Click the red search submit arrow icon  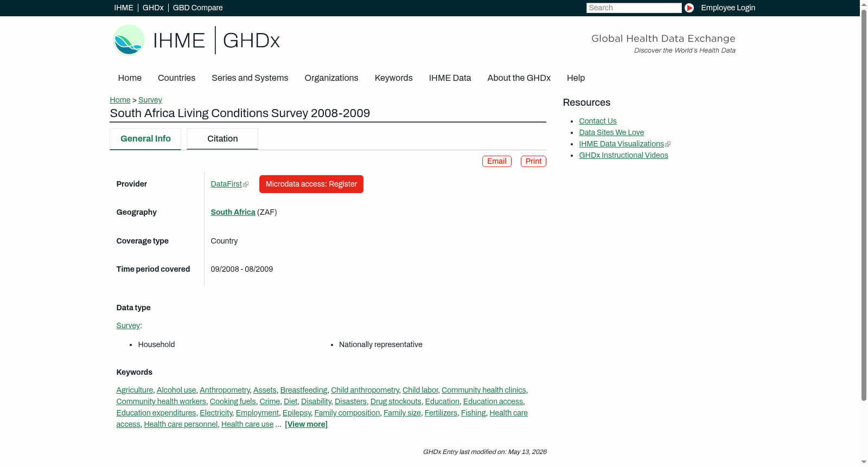[x=689, y=8]
